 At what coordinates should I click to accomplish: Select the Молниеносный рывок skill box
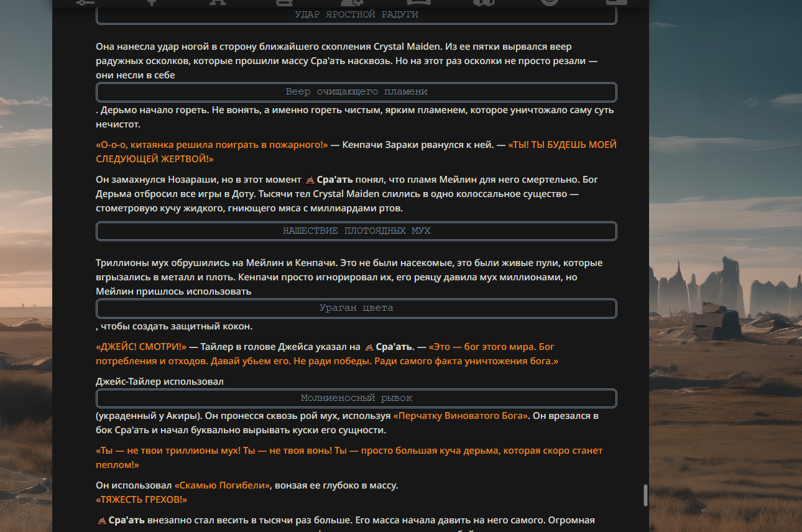356,398
